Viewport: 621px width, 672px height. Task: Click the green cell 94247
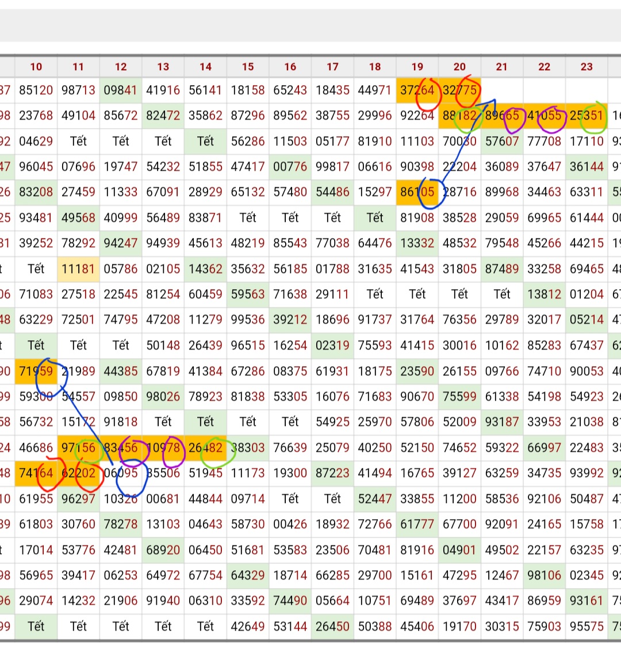point(121,243)
